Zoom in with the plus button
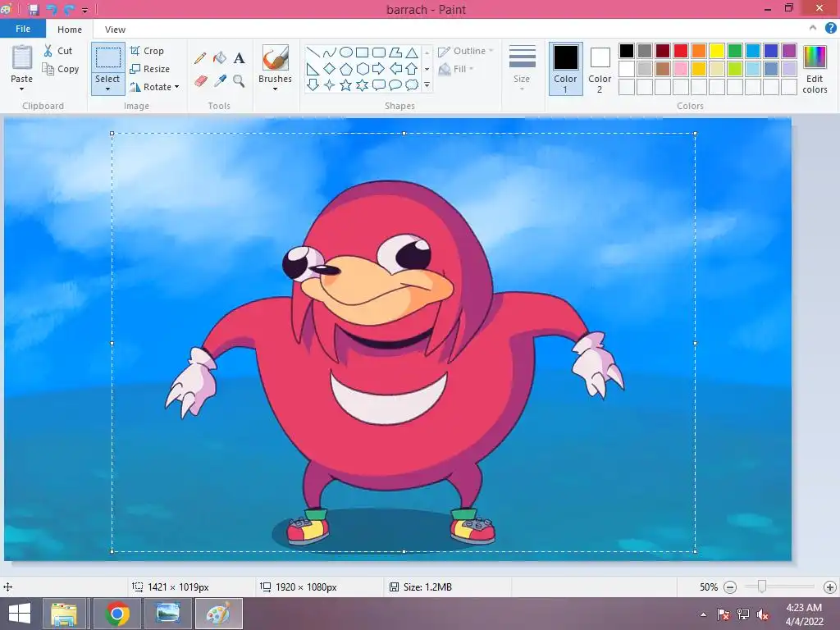Image resolution: width=840 pixels, height=630 pixels. point(830,587)
